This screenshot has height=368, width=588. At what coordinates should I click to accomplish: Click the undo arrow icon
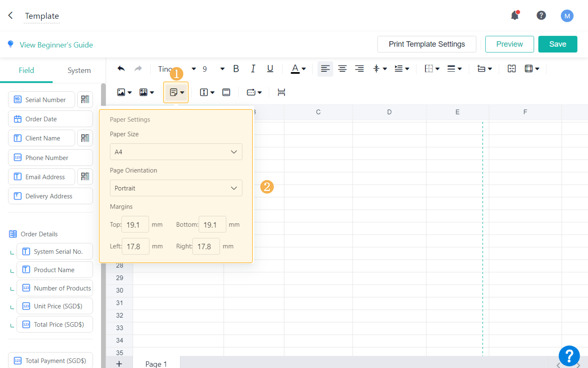121,69
